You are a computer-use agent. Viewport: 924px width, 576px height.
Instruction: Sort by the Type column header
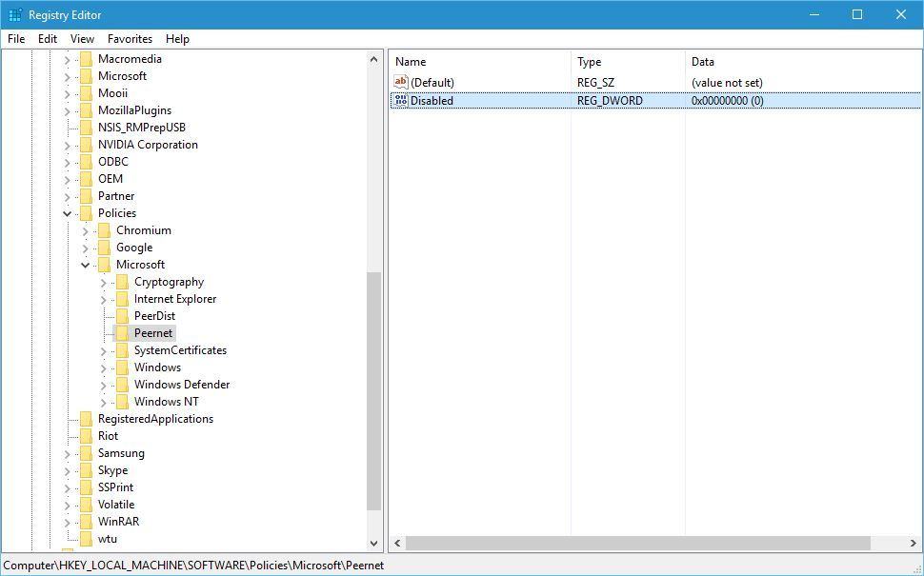(x=628, y=61)
